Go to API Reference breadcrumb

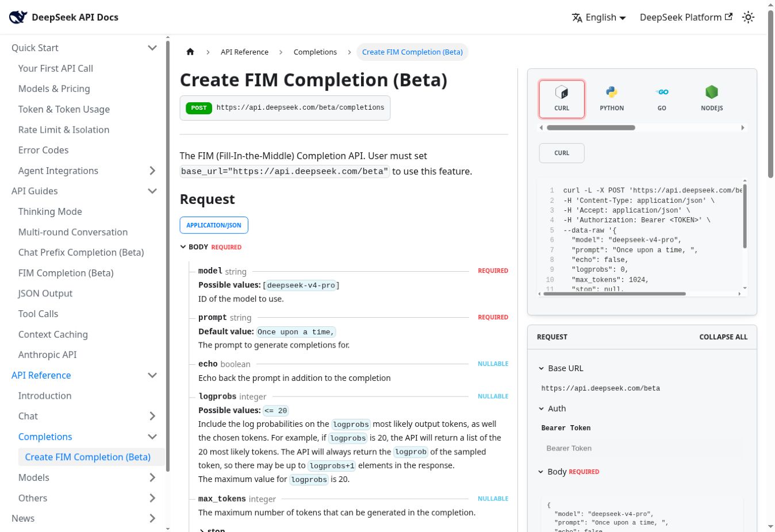(244, 52)
